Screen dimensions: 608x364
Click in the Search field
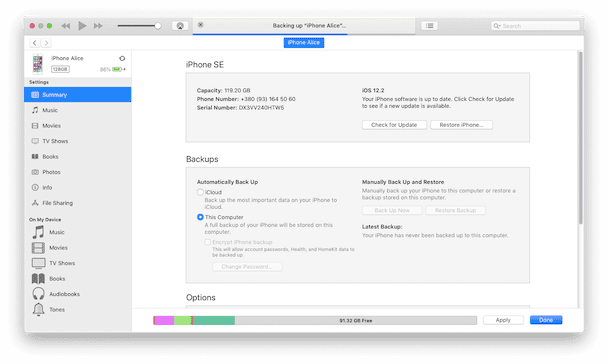(x=535, y=26)
